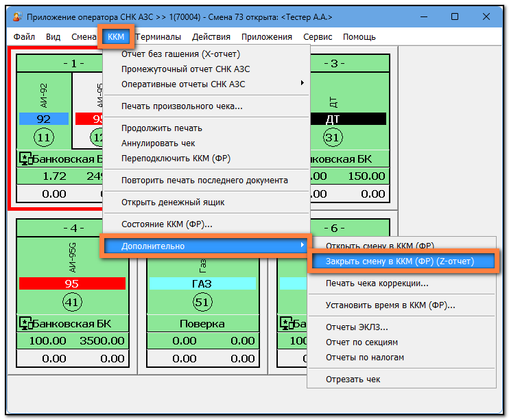This screenshot has height=420, width=509.
Task: Click bank card icon on pump 4
Action: coord(26,323)
